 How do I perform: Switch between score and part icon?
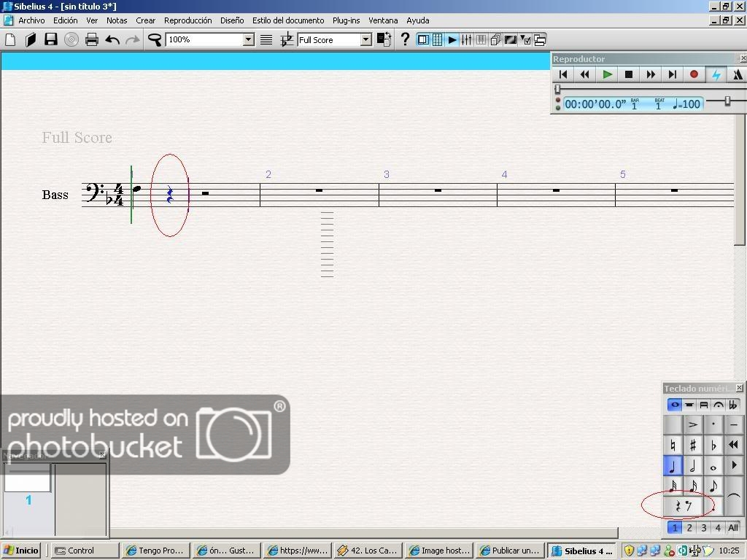pos(384,39)
